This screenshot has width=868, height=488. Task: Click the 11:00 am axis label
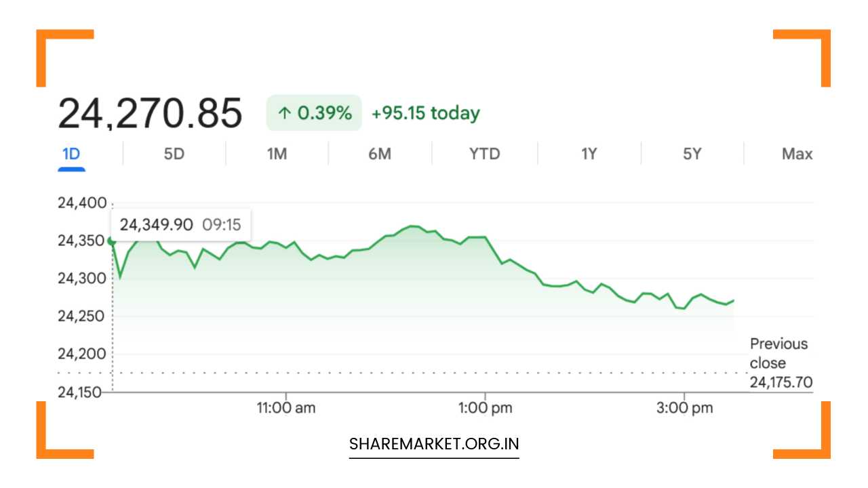coord(286,408)
